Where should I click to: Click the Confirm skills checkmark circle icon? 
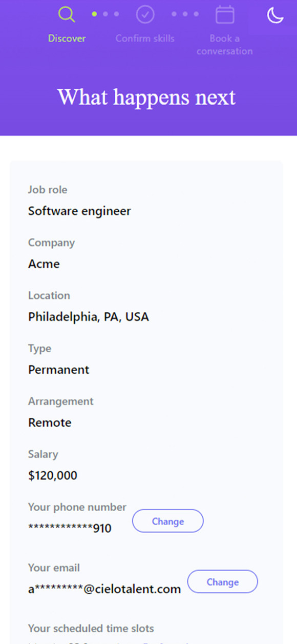point(145,14)
